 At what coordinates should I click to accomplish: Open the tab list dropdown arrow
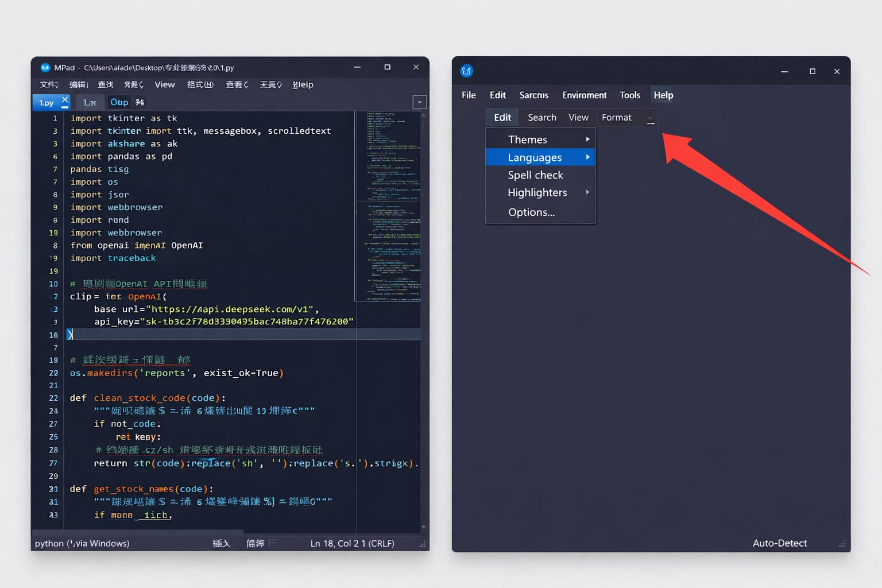click(x=420, y=102)
